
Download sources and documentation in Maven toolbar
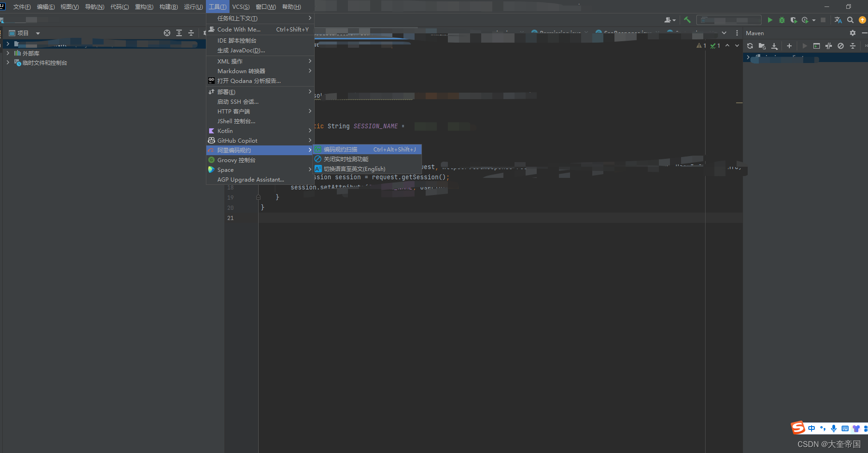tap(775, 46)
